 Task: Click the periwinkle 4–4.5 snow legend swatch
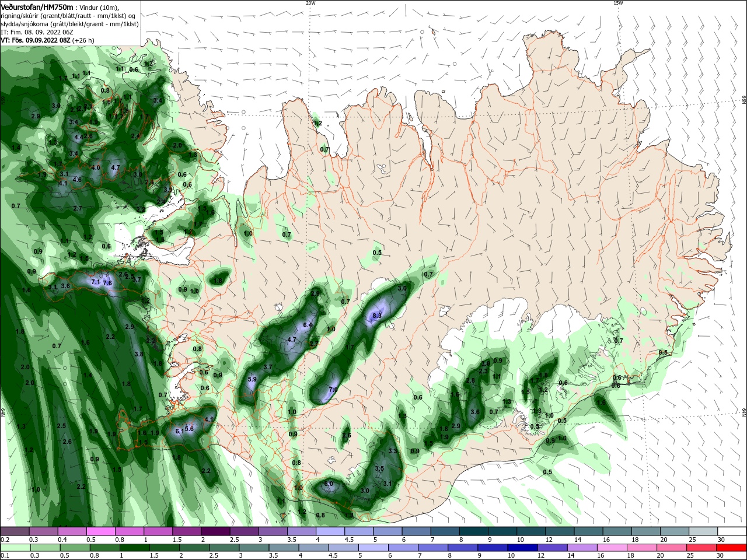[x=330, y=531]
